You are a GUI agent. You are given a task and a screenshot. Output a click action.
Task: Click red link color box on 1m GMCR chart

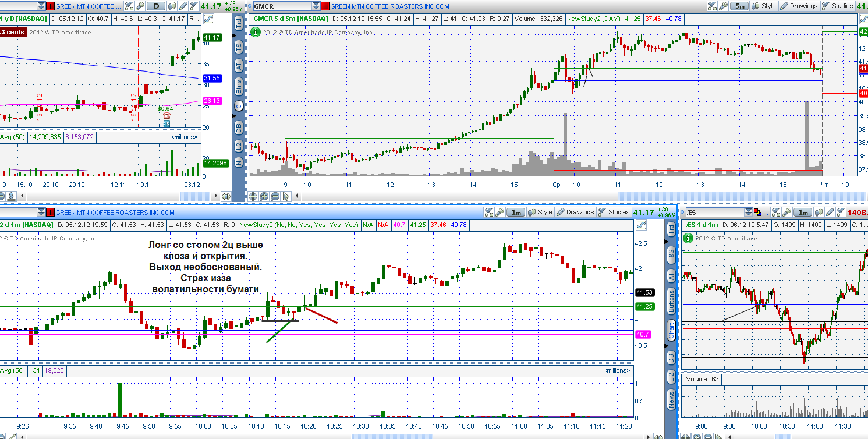tap(50, 213)
